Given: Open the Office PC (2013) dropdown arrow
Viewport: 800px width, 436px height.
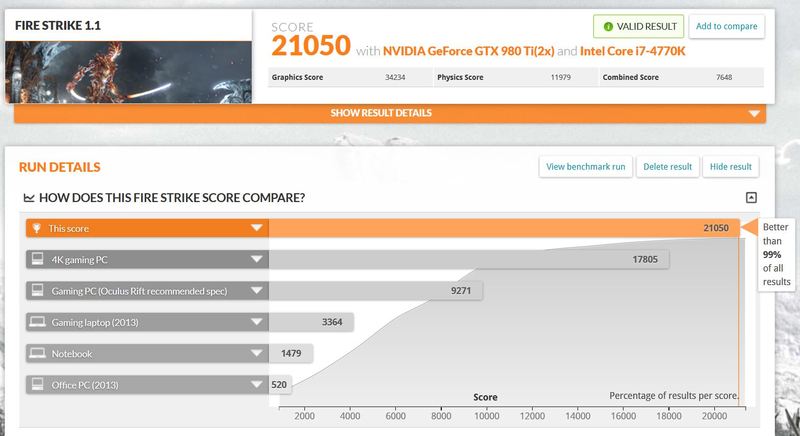Looking at the screenshot, I should tap(257, 384).
